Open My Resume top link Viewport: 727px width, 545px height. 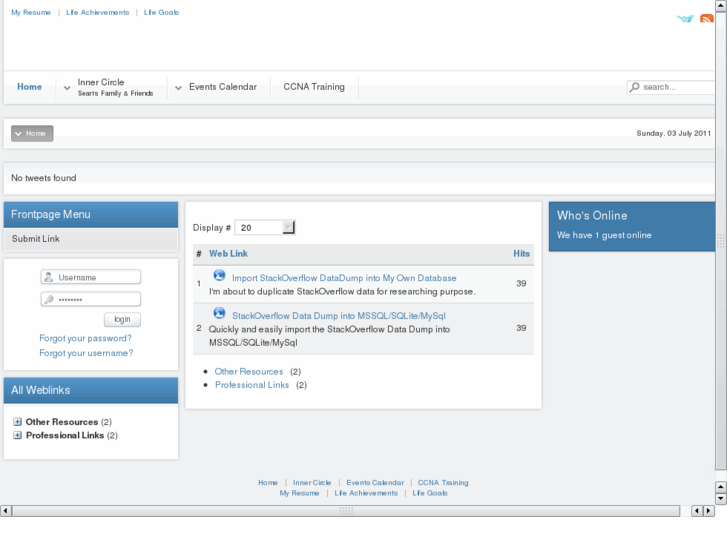[x=31, y=13]
